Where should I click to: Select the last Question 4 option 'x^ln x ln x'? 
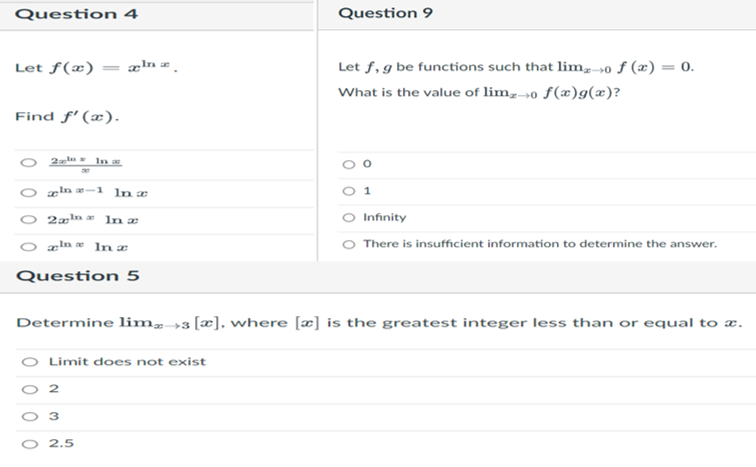point(31,246)
